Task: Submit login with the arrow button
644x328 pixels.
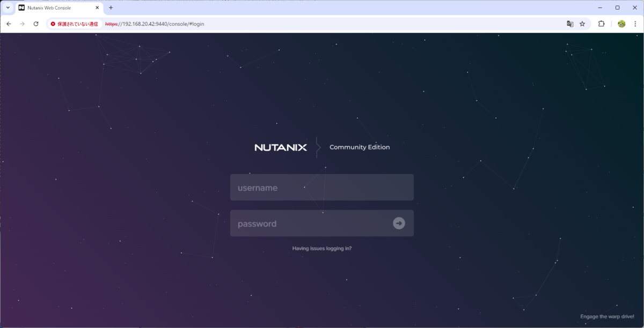Action: [x=399, y=223]
